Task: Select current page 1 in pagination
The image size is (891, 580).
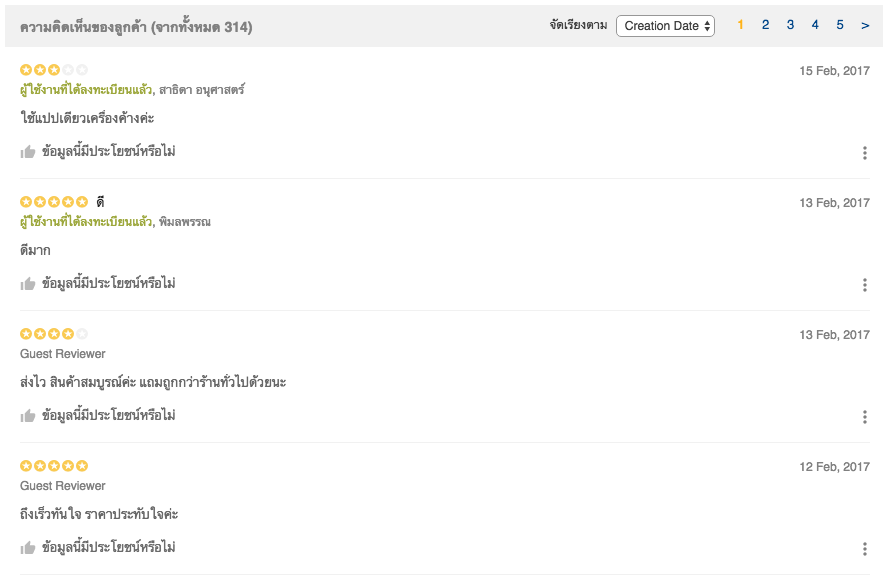Action: pos(741,25)
